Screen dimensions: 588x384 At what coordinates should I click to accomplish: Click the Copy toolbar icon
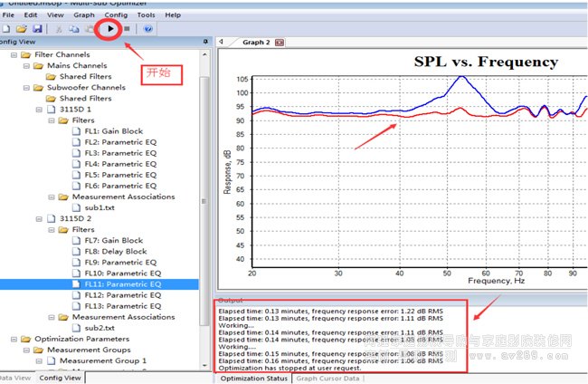tap(74, 29)
